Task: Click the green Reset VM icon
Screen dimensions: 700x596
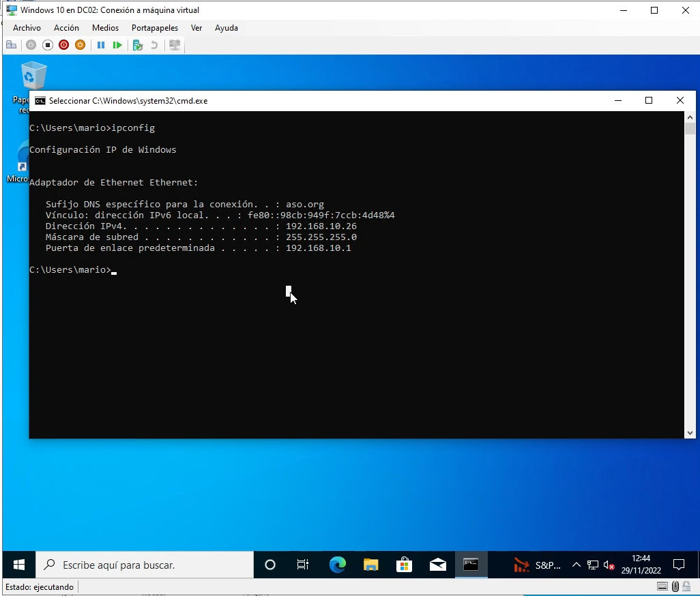Action: (117, 45)
